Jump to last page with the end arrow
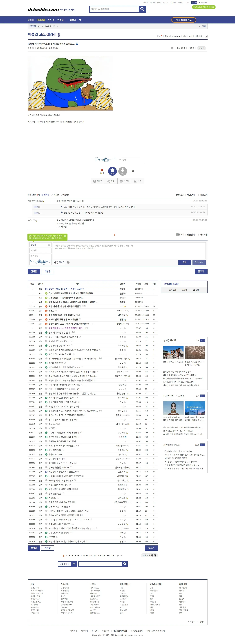235x644 pixels. 121,556
